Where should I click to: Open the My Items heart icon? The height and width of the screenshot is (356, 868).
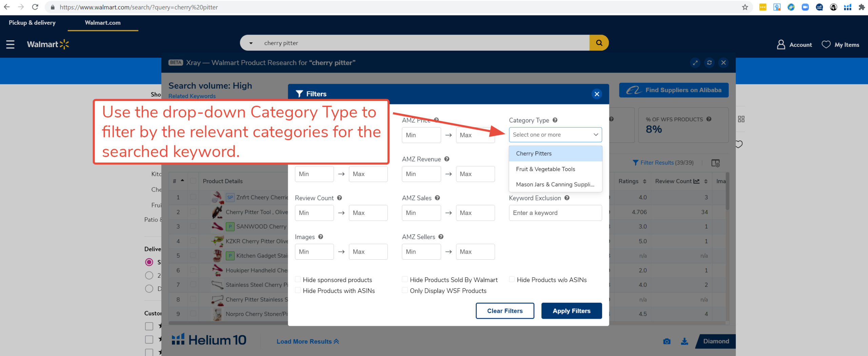826,44
